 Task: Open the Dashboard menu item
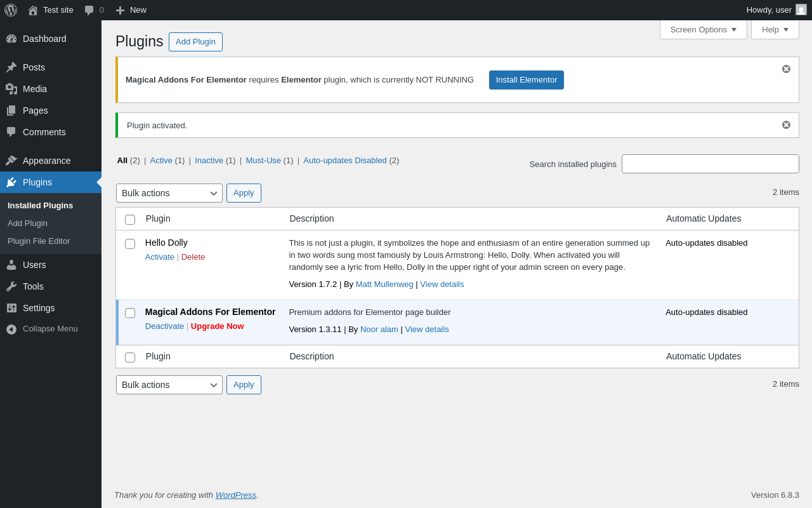click(x=51, y=39)
